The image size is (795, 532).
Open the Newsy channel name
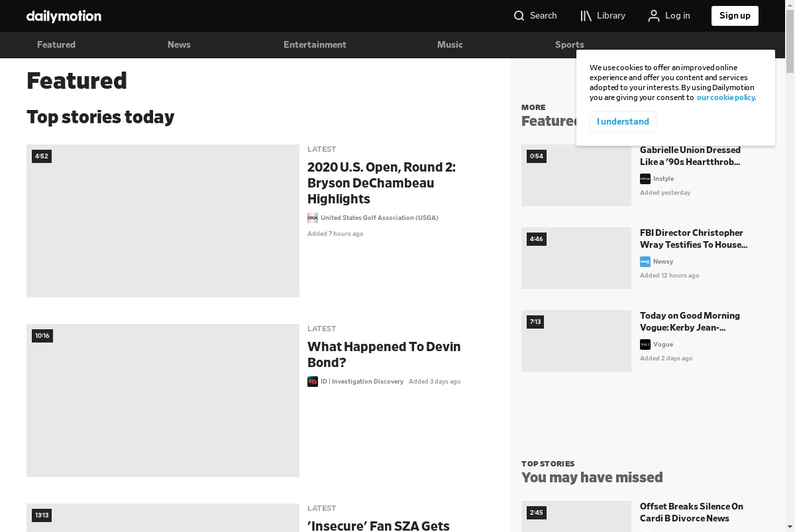pyautogui.click(x=663, y=262)
